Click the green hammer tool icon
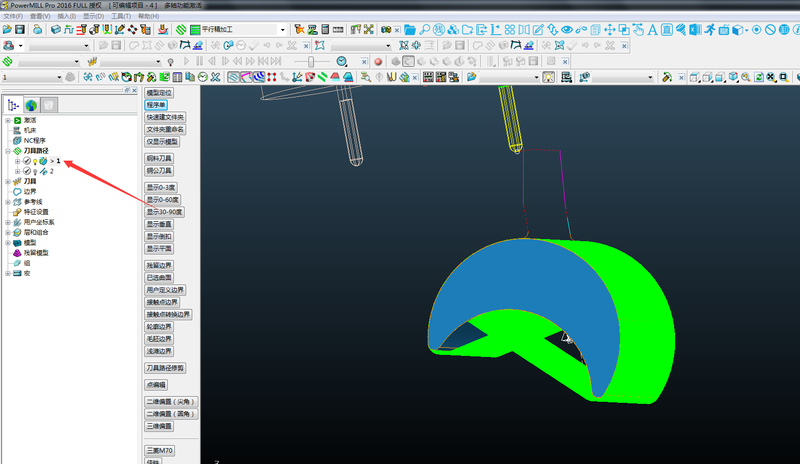Screen dimensions: 800x464 point(666,77)
